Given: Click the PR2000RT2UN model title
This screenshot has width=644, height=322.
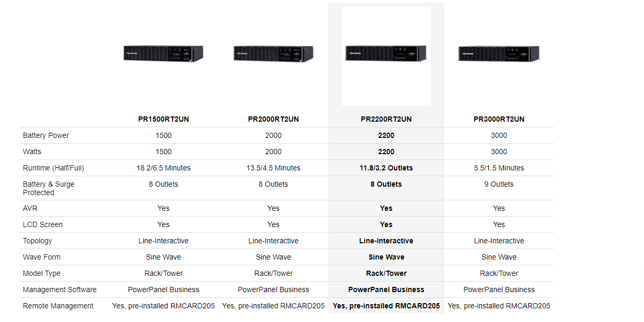Looking at the screenshot, I should 273,119.
